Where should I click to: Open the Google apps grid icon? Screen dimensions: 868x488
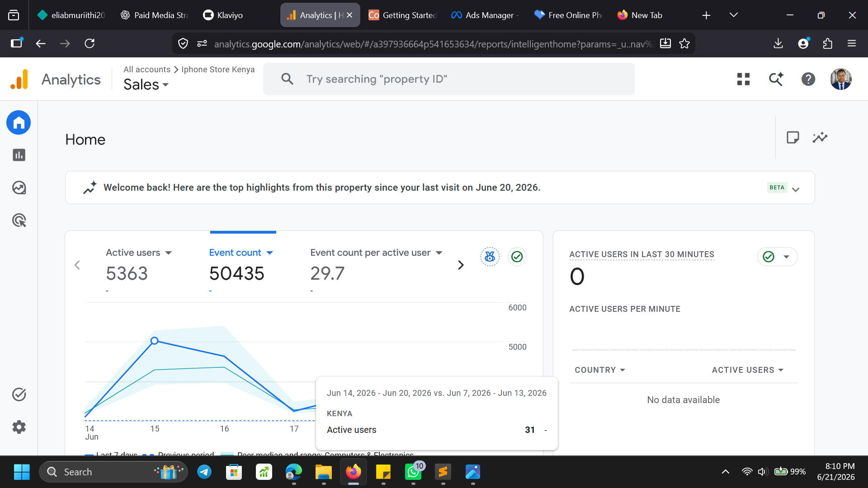click(743, 79)
